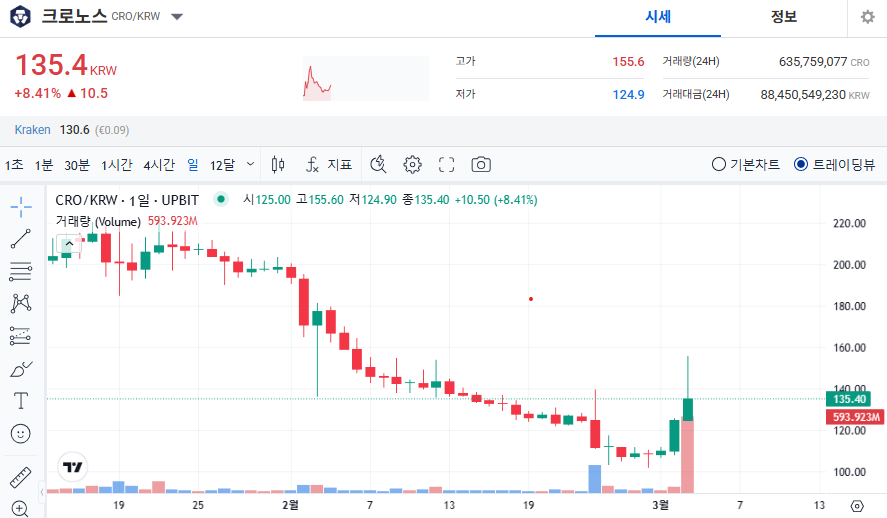Toggle fullscreen chart mode
This screenshot has width=887, height=518.
tap(446, 165)
